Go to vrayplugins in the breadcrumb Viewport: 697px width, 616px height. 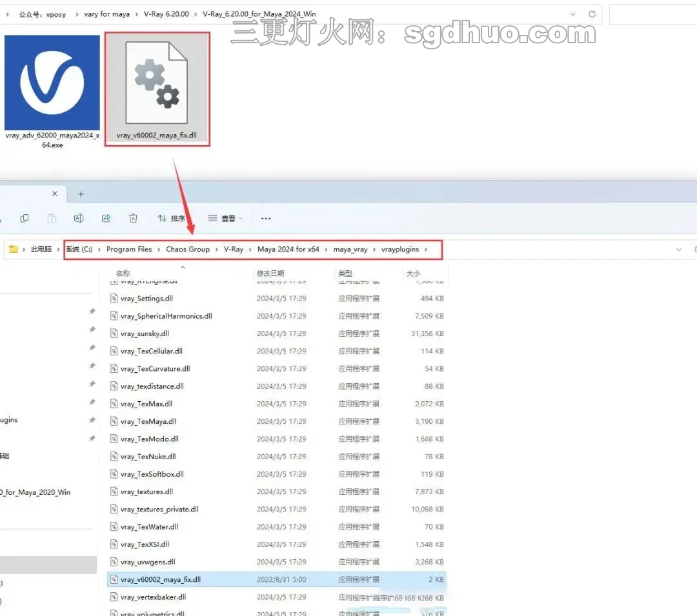(x=400, y=249)
